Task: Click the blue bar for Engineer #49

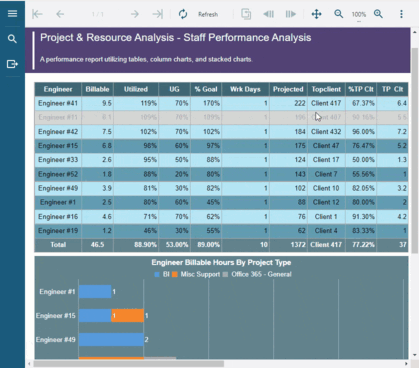Action: pyautogui.click(x=111, y=340)
